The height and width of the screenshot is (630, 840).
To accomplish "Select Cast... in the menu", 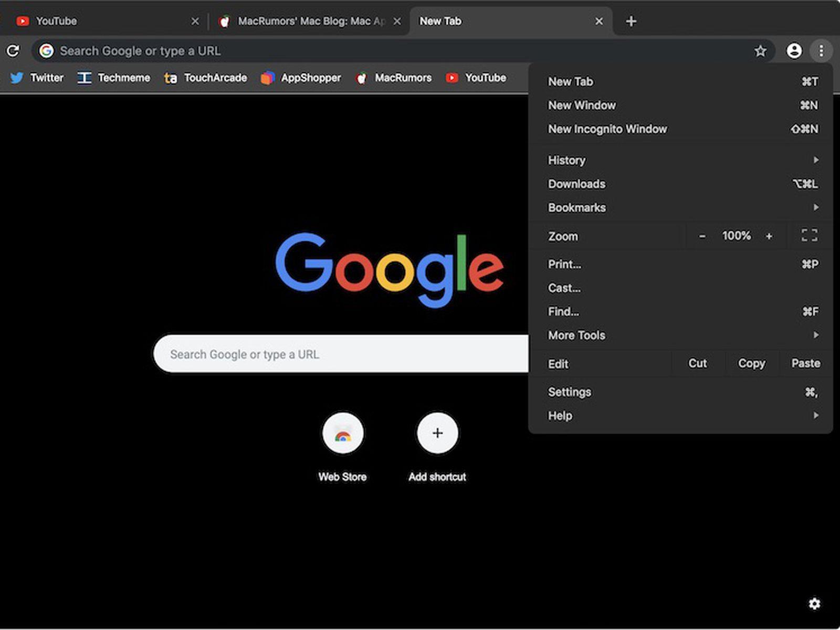I will (x=681, y=288).
